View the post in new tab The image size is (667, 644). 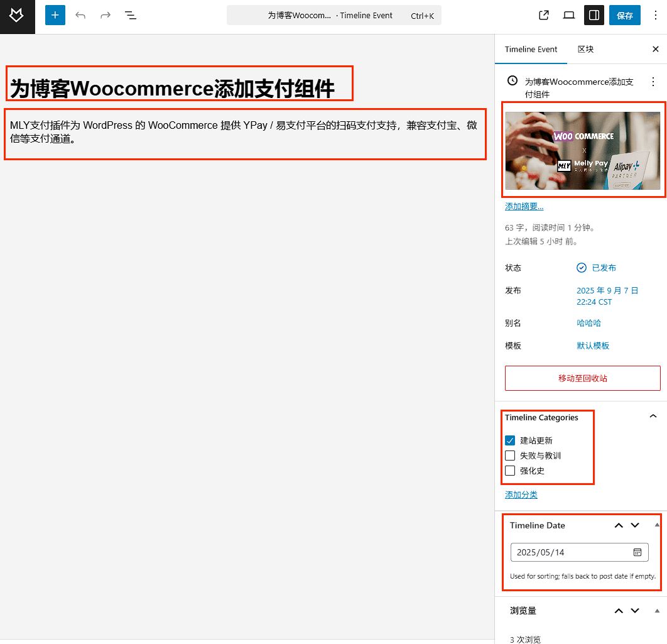pos(544,15)
